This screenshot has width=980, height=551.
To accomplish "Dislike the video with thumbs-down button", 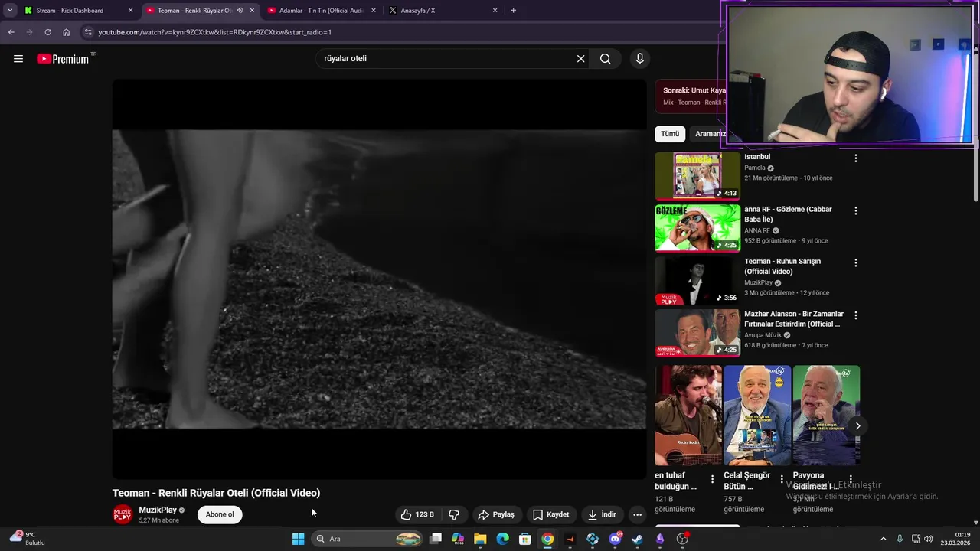I will (454, 514).
